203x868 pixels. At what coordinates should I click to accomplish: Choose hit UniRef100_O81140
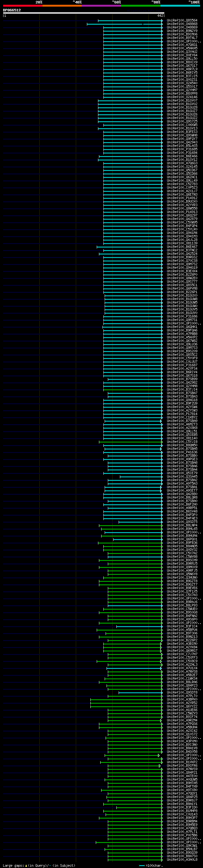[182, 438]
